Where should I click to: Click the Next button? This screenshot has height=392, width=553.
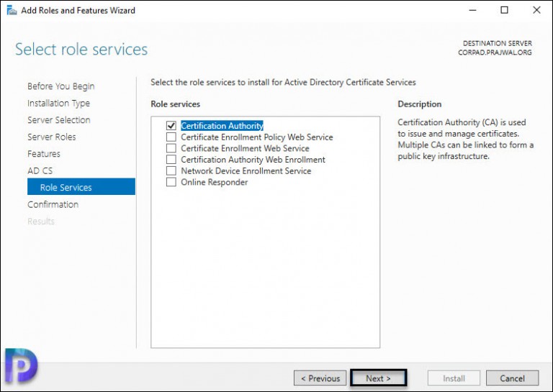tap(379, 378)
